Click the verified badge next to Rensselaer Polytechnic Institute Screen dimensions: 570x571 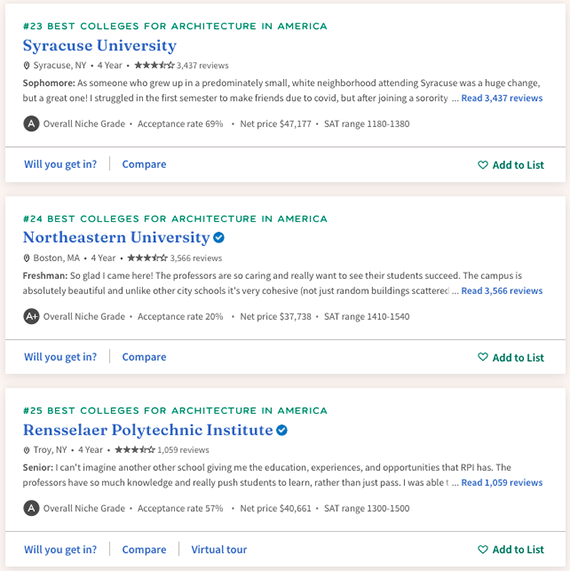click(282, 430)
